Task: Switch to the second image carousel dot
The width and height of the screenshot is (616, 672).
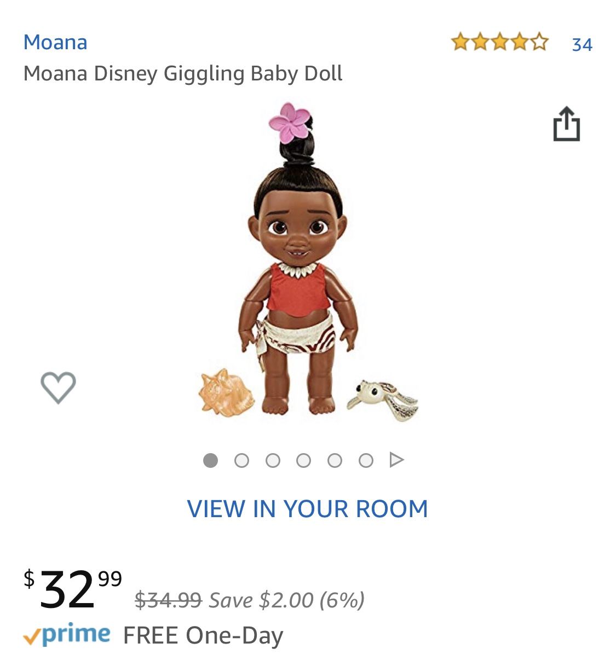Action: click(x=241, y=461)
